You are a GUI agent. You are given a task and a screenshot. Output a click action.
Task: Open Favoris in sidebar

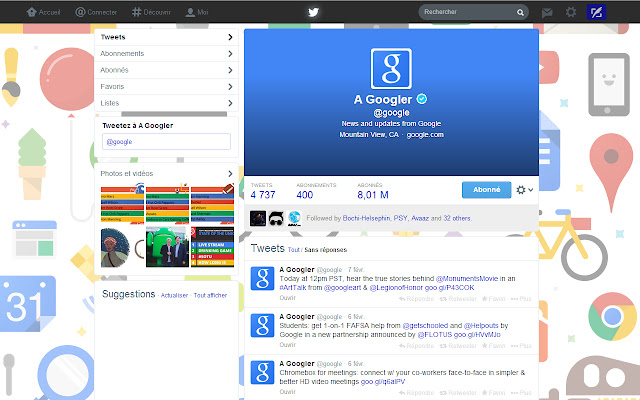pyautogui.click(x=166, y=87)
